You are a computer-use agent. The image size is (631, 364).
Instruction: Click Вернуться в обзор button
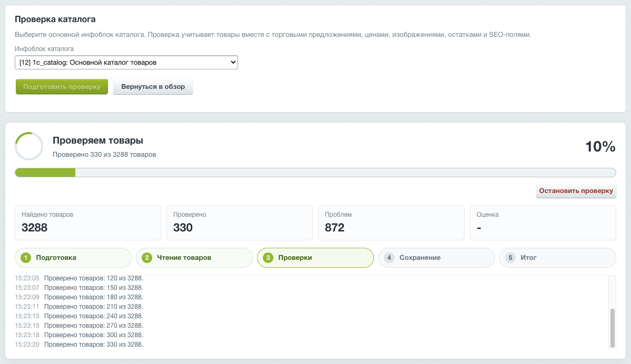tap(153, 86)
